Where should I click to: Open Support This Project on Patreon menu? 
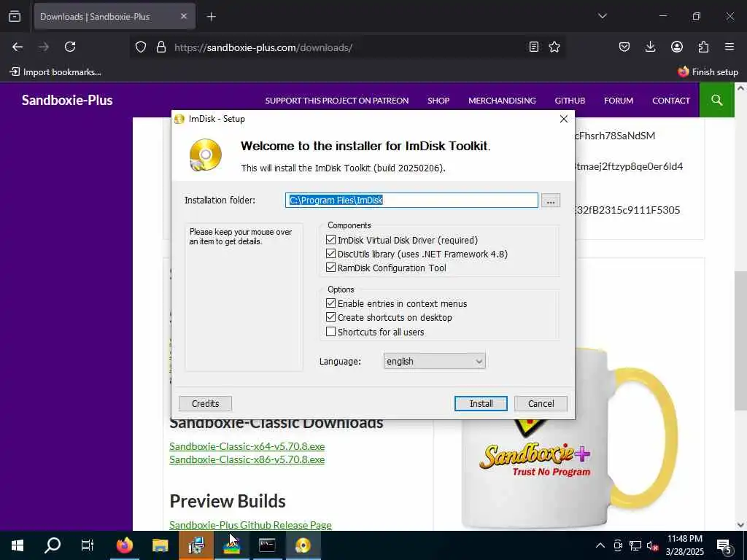coord(337,101)
